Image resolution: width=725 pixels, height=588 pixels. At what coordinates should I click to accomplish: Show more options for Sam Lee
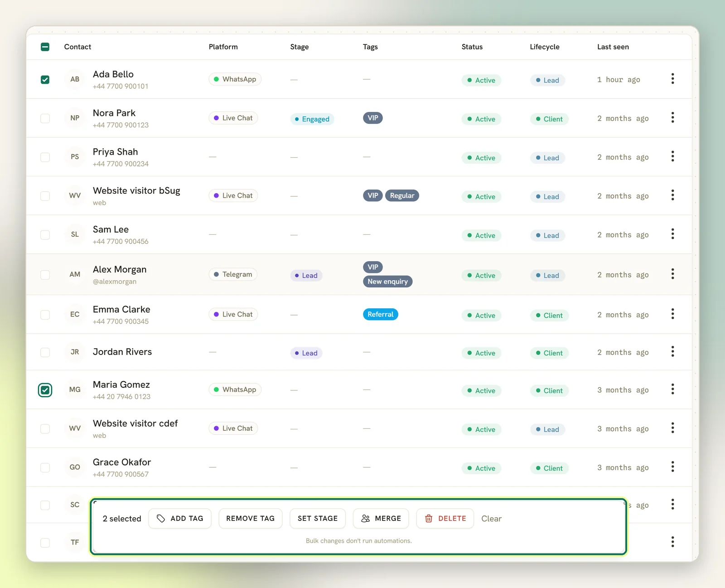coord(672,234)
